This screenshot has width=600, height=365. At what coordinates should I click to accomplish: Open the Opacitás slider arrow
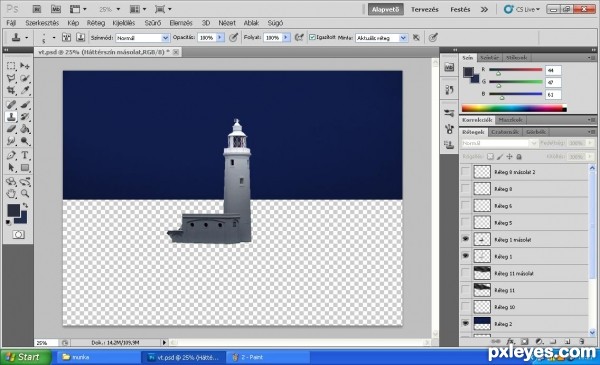(x=220, y=37)
